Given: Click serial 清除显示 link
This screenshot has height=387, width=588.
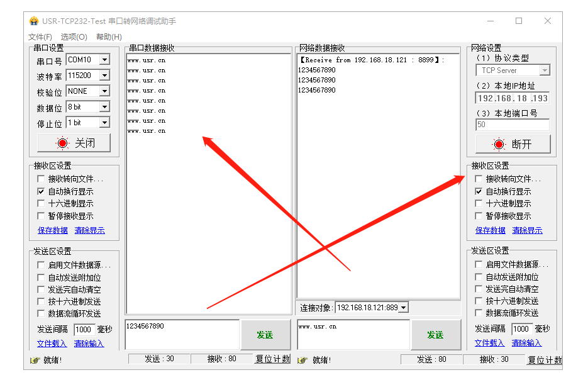Looking at the screenshot, I should pyautogui.click(x=90, y=230).
